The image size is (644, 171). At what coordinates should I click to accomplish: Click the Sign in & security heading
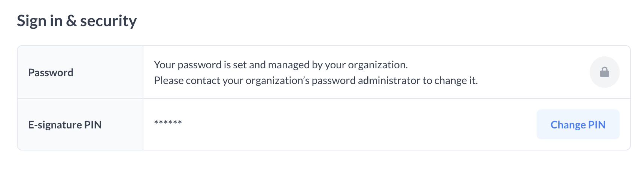[x=77, y=21]
